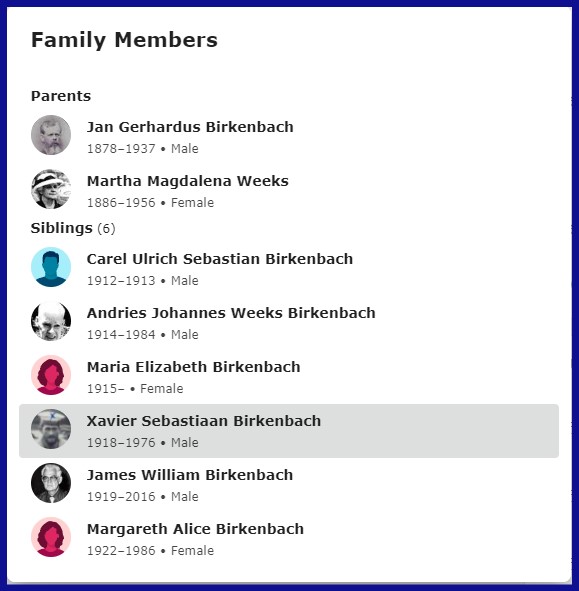Click Maria Elizabeth's female silhouette avatar

[51, 375]
